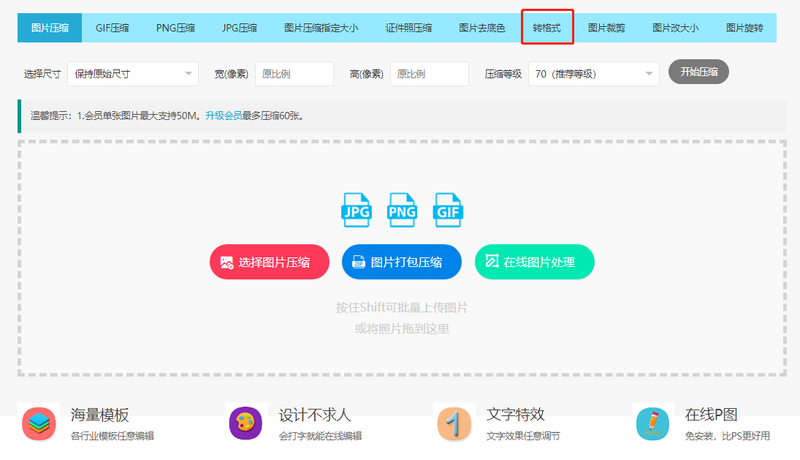Open the 图片去底色 tab
800x460 pixels.
[482, 28]
